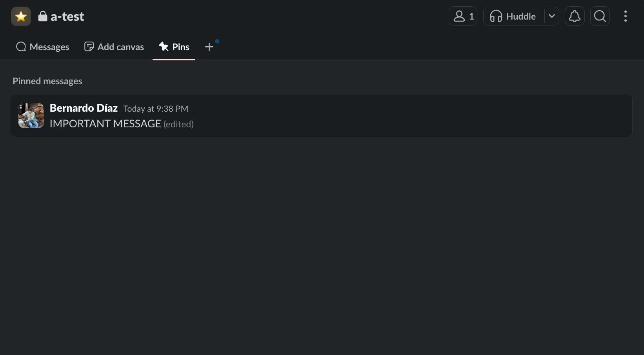Screen dimensions: 644x355
Task: Click the Add canvas tab
Action: (x=114, y=47)
